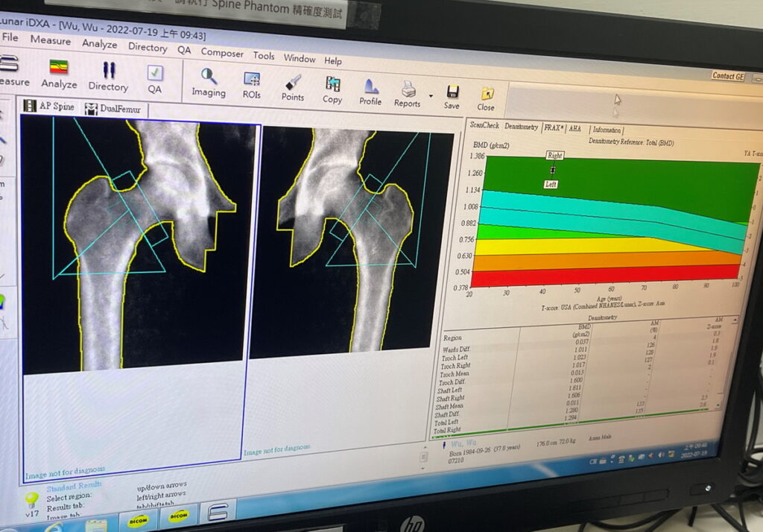Click the light bulb help icon

[x=31, y=498]
